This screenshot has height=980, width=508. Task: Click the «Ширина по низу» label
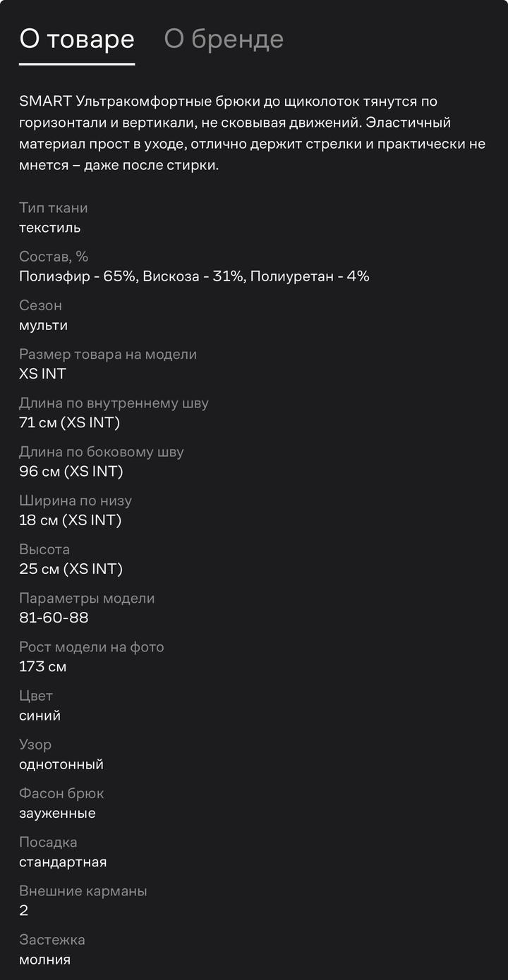(x=75, y=501)
